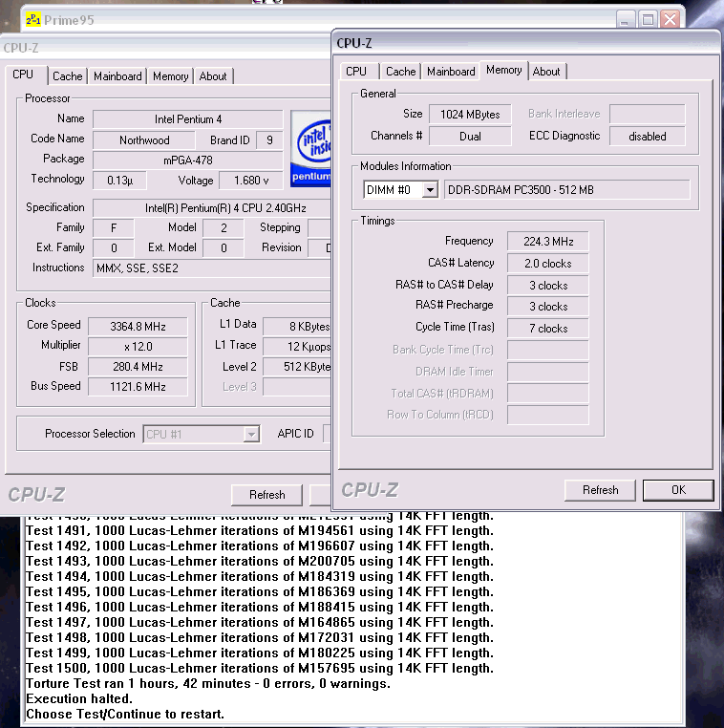The width and height of the screenshot is (724, 728).
Task: Click the Cycle Time (Tras) 7 clocks value
Action: point(548,329)
